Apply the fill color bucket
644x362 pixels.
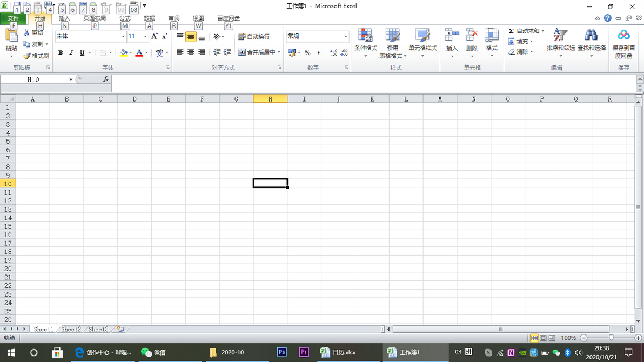pos(123,52)
